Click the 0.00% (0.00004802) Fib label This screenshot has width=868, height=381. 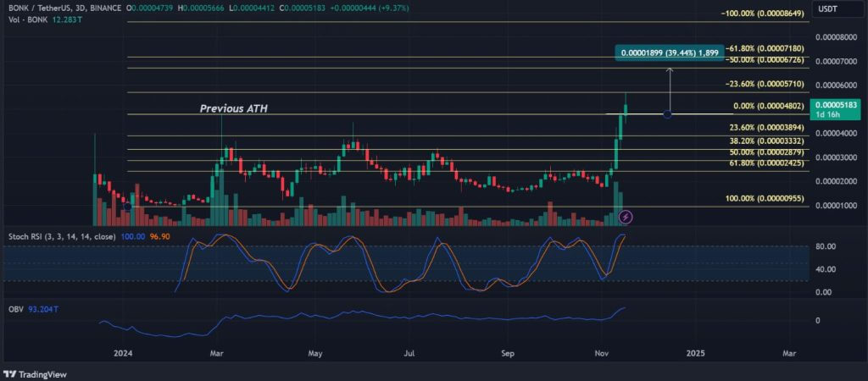(768, 106)
